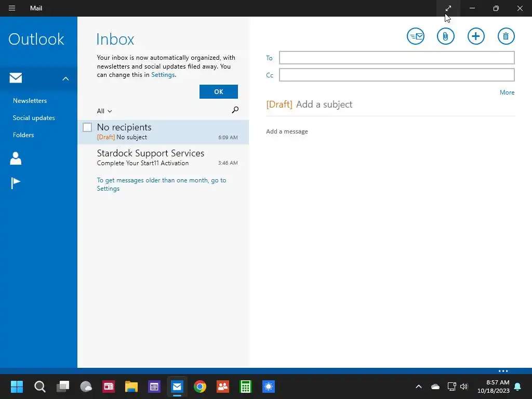Open the Folders list
This screenshot has width=532, height=399.
[x=23, y=135]
